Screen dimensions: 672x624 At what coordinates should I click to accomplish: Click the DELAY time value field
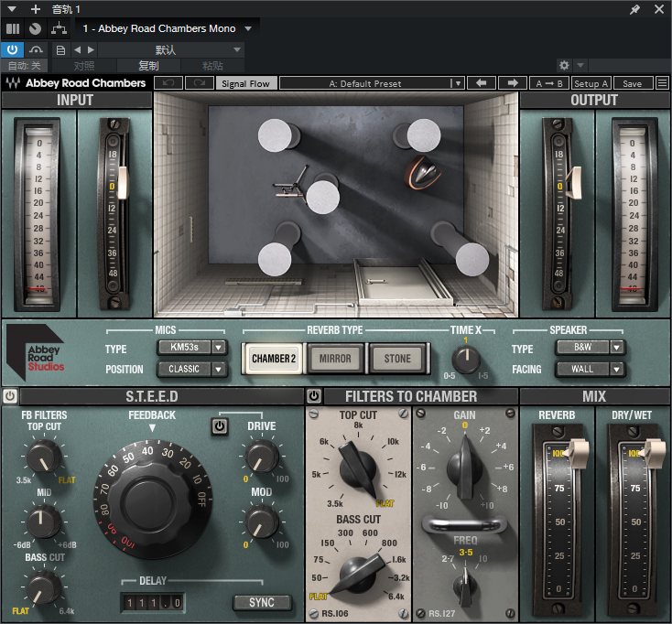pyautogui.click(x=153, y=603)
